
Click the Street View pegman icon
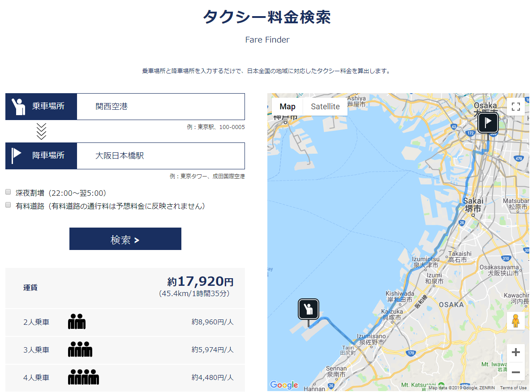tap(516, 321)
